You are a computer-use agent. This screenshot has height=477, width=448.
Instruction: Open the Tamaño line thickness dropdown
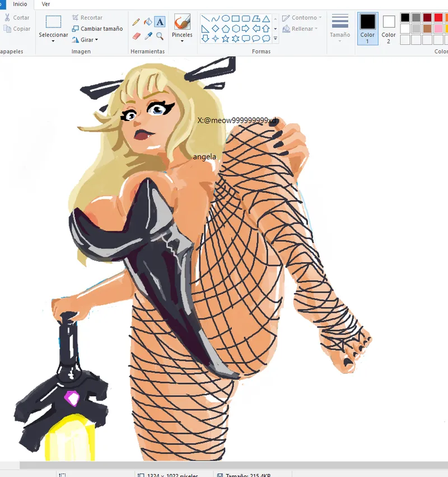tap(340, 28)
